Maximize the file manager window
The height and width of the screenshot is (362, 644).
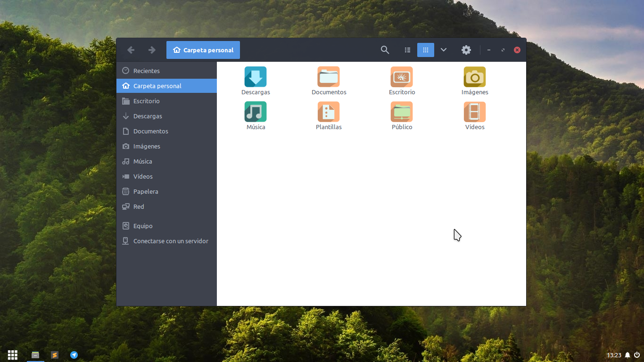pyautogui.click(x=503, y=50)
